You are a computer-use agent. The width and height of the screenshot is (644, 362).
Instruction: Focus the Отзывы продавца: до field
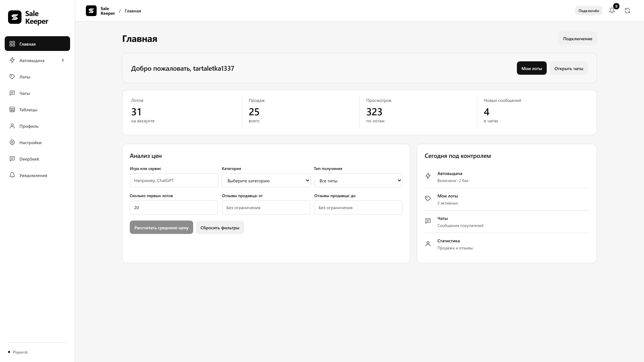pyautogui.click(x=358, y=207)
